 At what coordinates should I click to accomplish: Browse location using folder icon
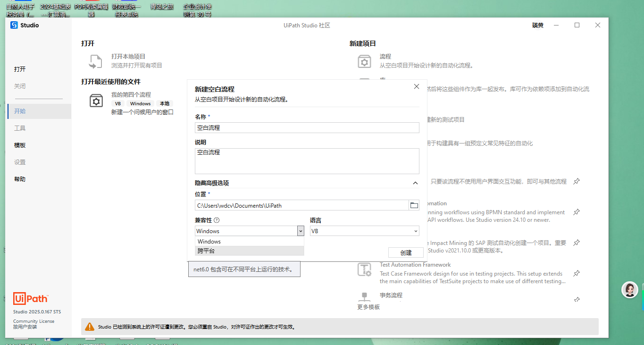click(414, 205)
